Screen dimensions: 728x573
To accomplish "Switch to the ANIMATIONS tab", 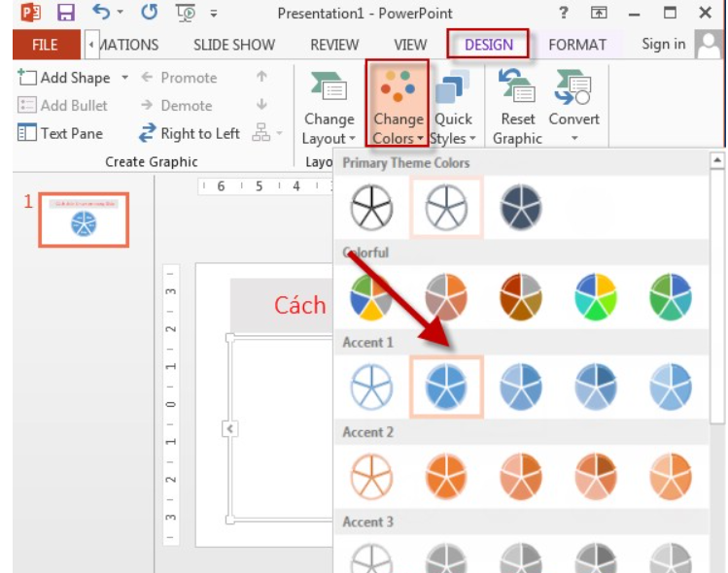I will click(129, 45).
